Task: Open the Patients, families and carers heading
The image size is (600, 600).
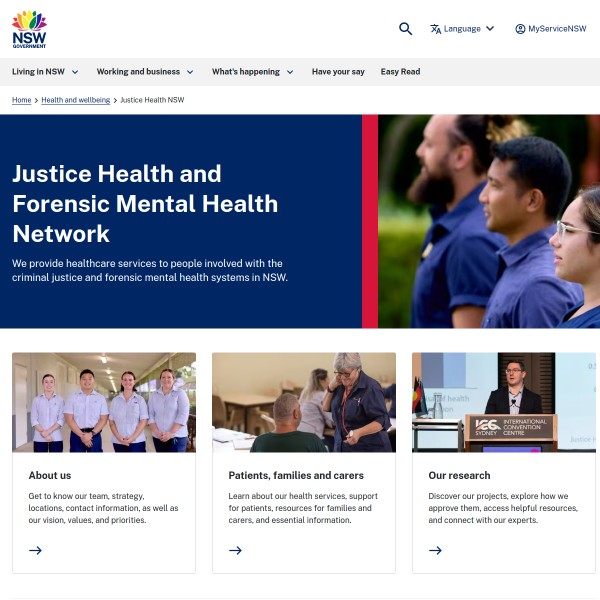Action: [x=296, y=475]
